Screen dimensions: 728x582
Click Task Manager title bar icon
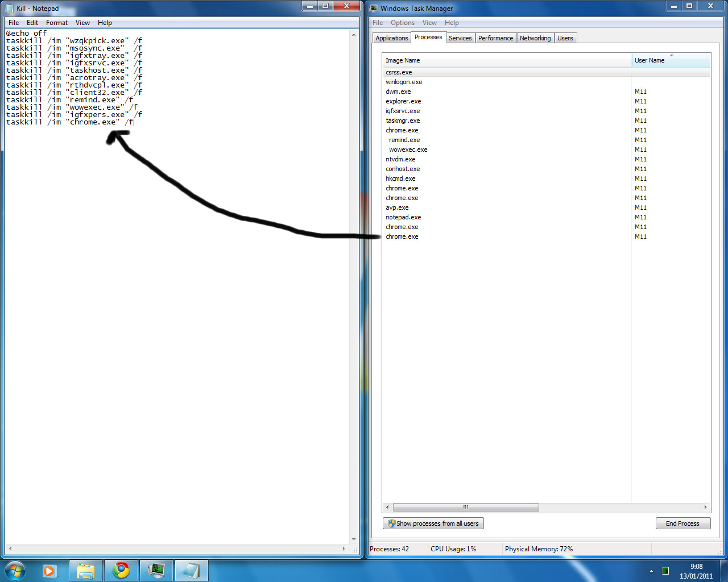(374, 8)
